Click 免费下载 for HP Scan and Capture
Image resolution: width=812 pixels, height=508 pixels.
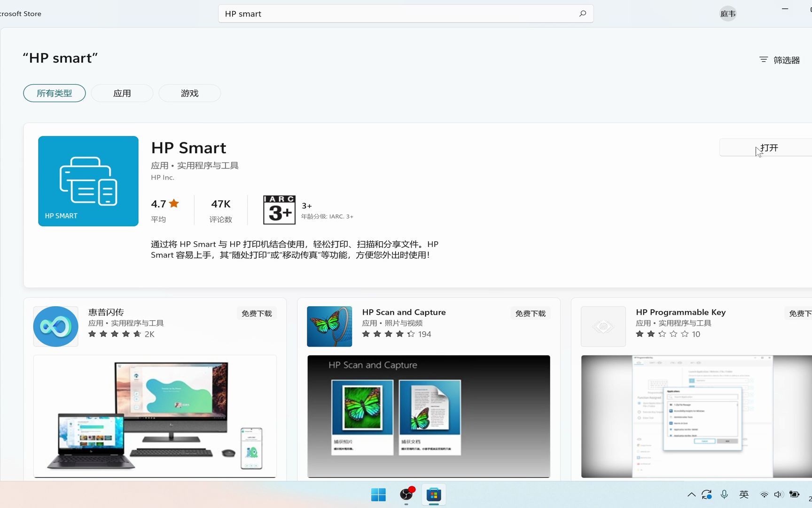point(530,313)
